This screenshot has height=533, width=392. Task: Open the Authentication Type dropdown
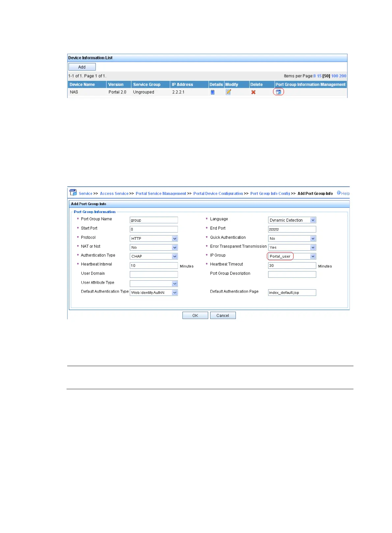click(x=154, y=256)
